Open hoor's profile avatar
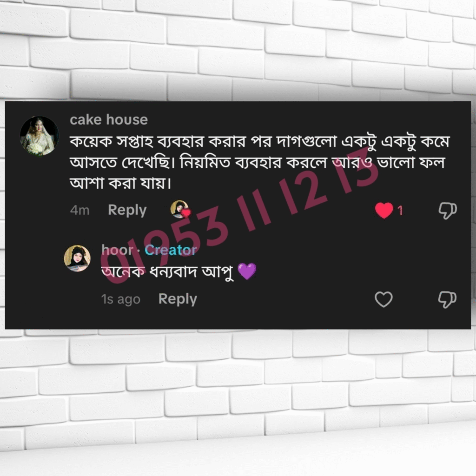The height and width of the screenshot is (476, 476). point(77,258)
